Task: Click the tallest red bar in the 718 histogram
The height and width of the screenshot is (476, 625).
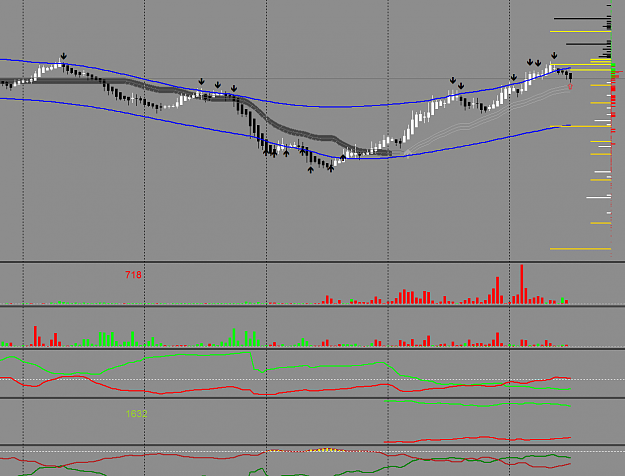Action: point(522,284)
